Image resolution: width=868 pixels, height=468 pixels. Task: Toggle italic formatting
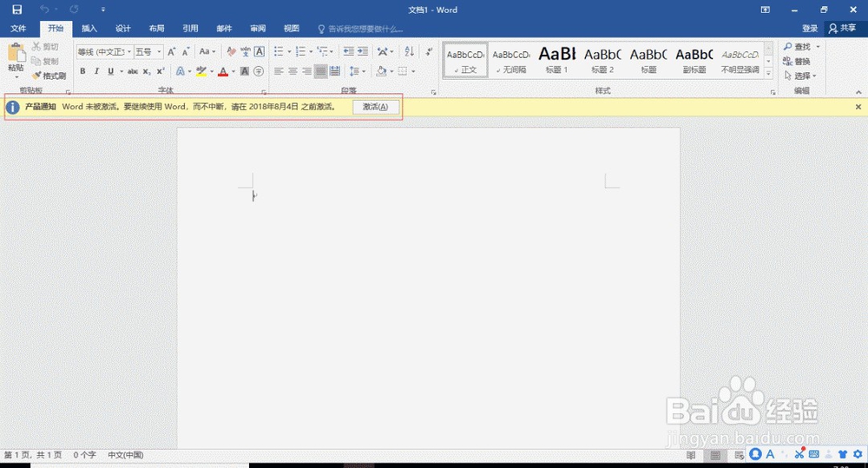point(96,71)
